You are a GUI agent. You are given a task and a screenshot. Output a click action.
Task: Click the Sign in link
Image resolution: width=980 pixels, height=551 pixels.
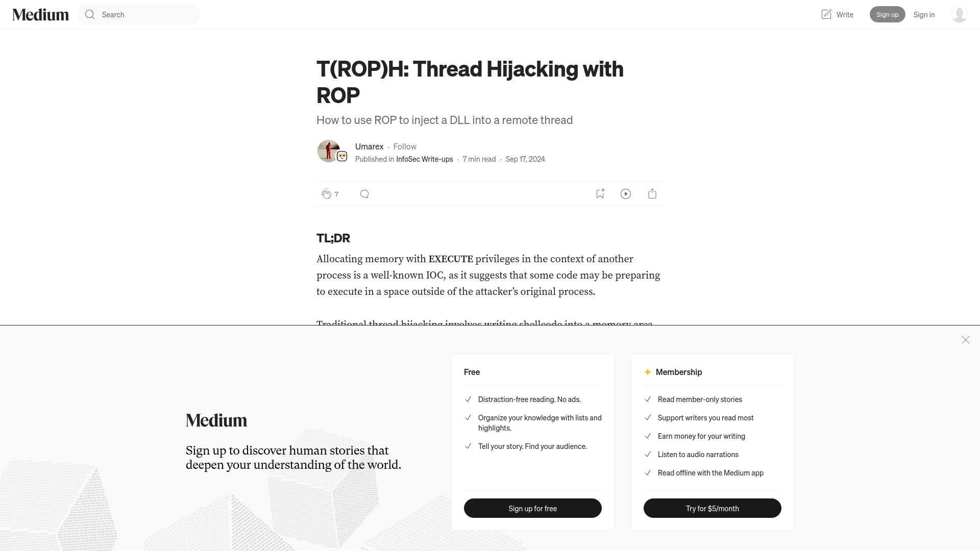tap(924, 14)
